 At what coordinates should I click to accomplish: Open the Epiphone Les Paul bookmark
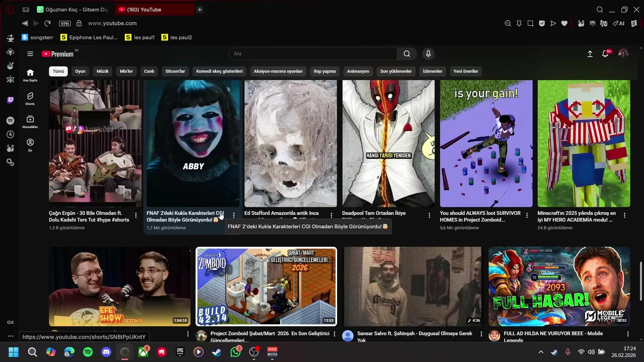point(89,37)
